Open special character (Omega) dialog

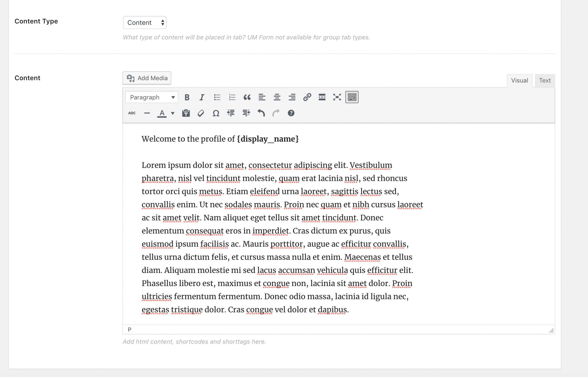tap(216, 113)
